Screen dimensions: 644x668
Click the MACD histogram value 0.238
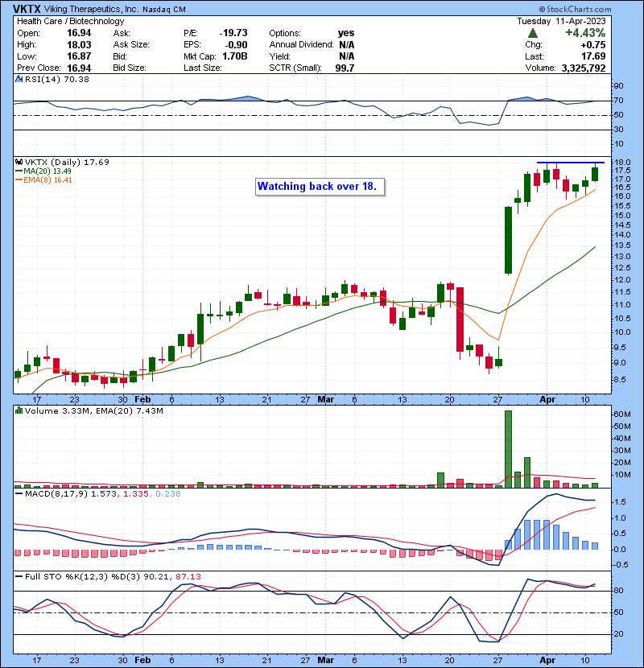(168, 494)
